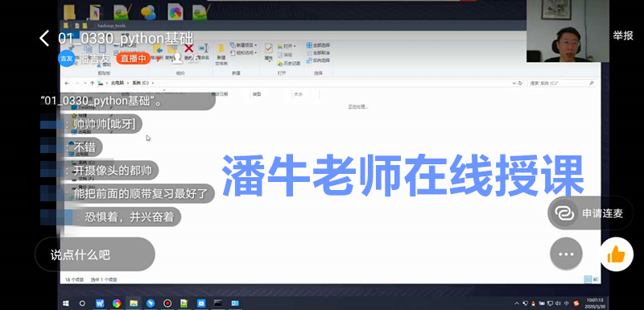The width and height of the screenshot is (644, 310).
Task: Open the blue bird taskbar icon
Action: point(151,304)
